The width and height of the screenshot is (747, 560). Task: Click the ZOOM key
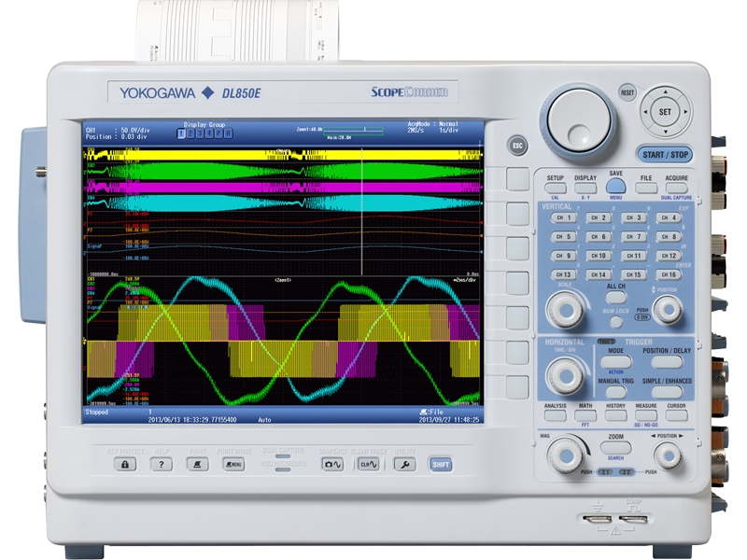point(616,448)
